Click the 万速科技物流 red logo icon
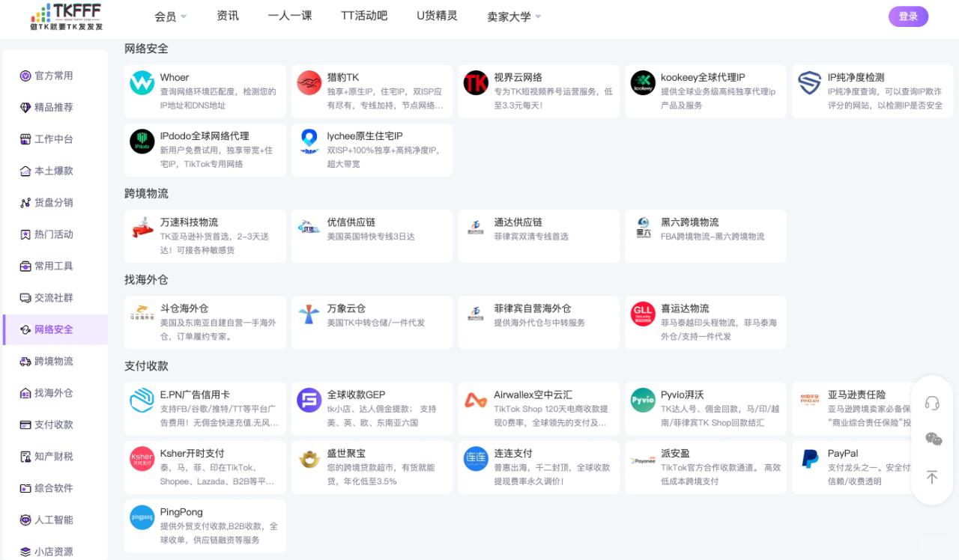 click(142, 228)
